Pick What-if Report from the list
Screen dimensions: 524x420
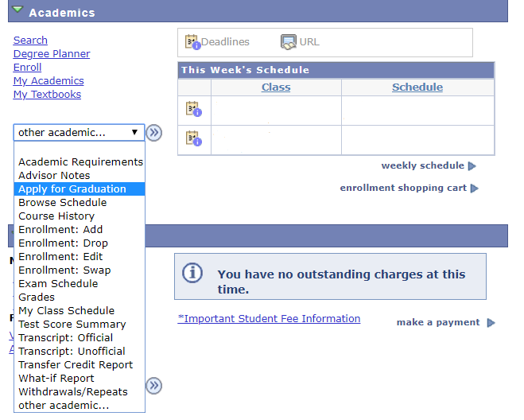click(80, 378)
